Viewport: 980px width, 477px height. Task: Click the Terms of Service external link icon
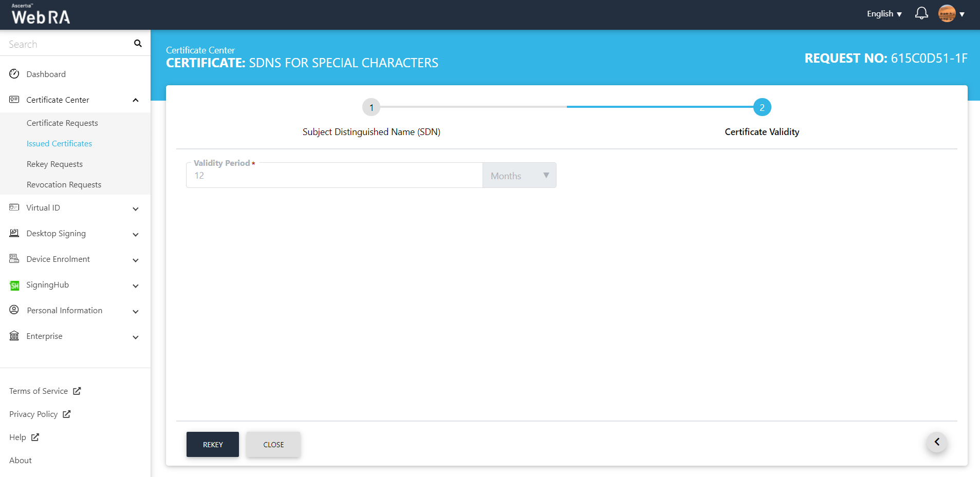tap(77, 391)
